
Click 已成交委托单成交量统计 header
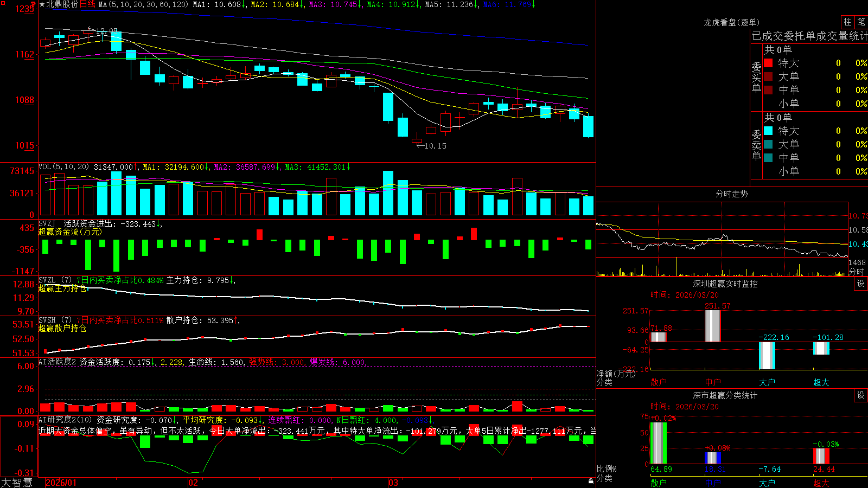[x=809, y=36]
